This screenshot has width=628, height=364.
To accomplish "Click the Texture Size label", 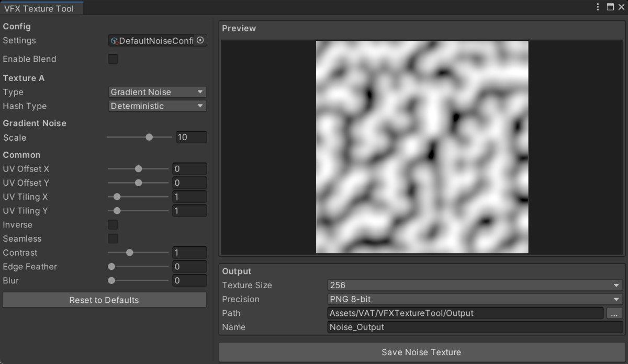I will click(247, 286).
